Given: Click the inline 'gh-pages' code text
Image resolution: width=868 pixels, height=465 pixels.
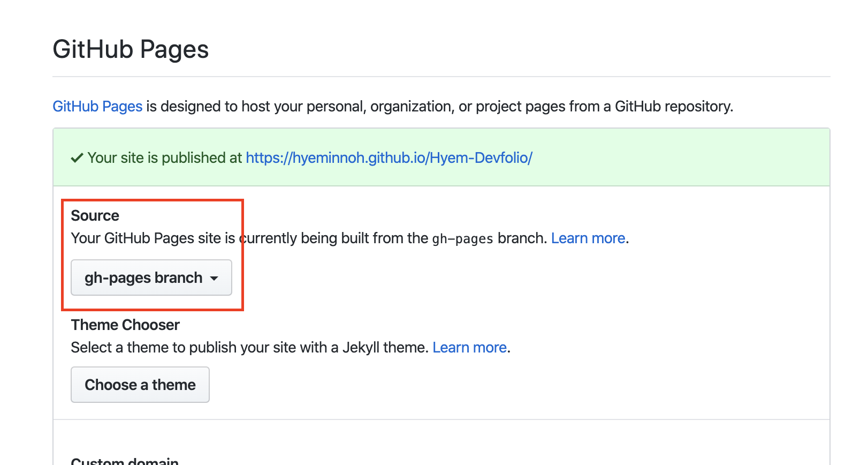Looking at the screenshot, I should point(462,239).
